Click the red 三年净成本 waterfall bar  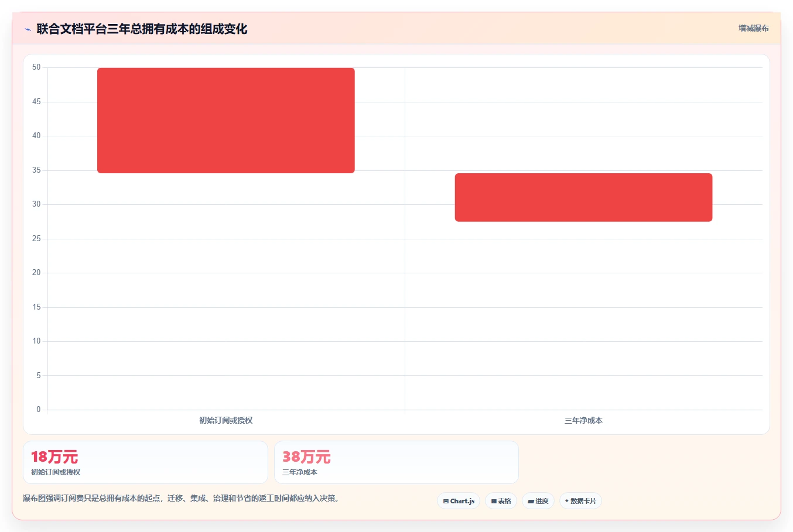pyautogui.click(x=583, y=197)
